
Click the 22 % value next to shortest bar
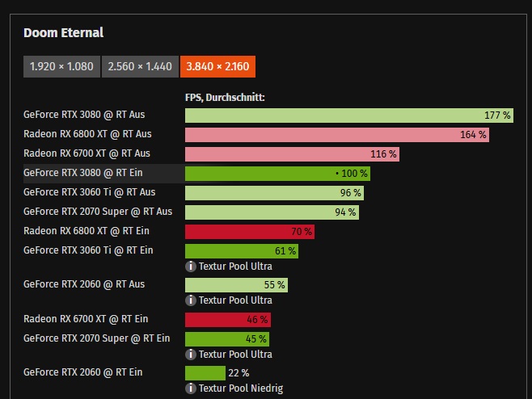(x=239, y=373)
